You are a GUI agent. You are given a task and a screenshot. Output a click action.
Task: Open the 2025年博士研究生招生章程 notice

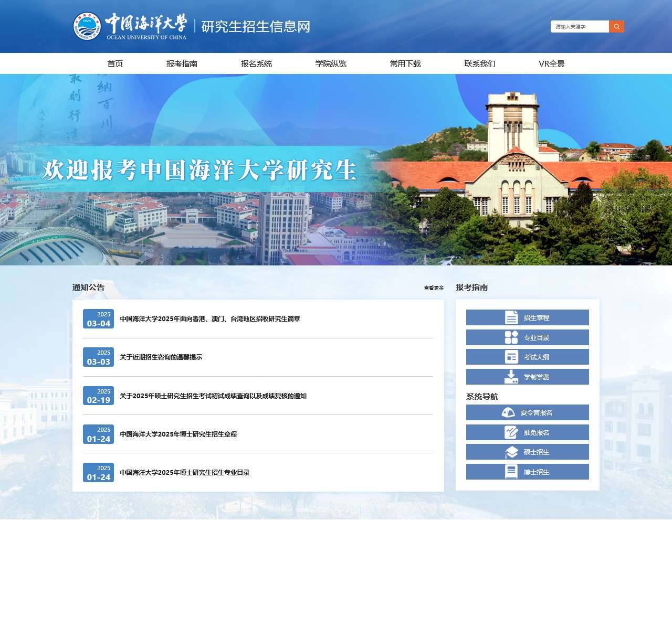coord(178,434)
